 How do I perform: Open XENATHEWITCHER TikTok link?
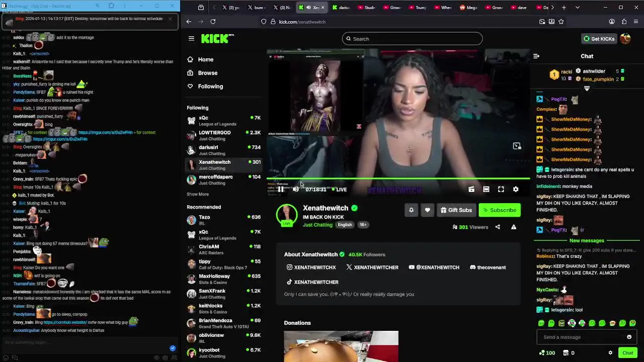[x=312, y=282]
